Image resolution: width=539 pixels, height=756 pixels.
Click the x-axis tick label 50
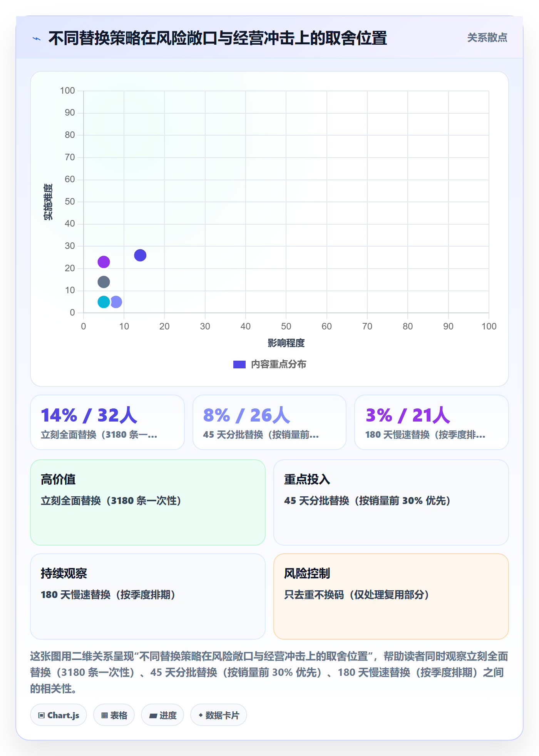(x=286, y=326)
